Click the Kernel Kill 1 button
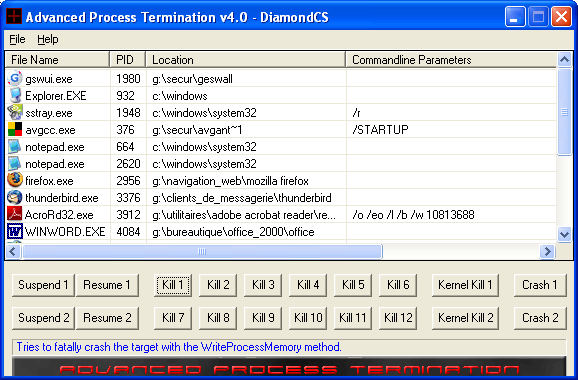578x380 pixels. coord(465,285)
